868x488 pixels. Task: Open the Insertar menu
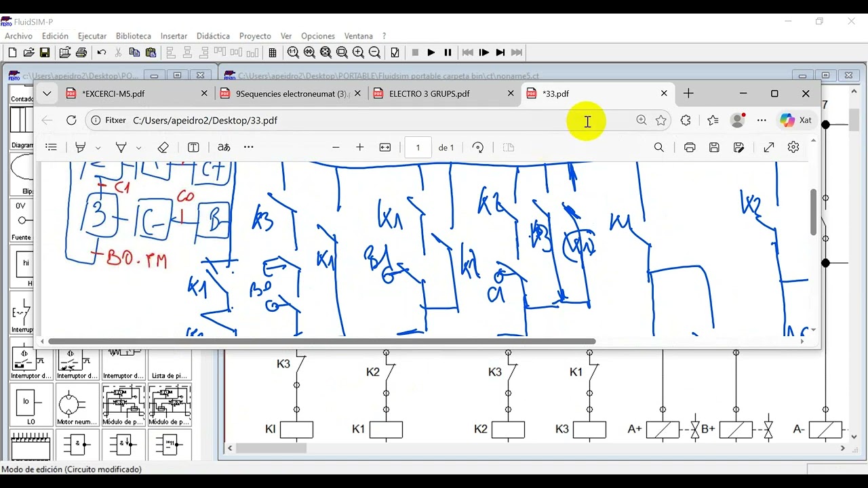point(174,36)
